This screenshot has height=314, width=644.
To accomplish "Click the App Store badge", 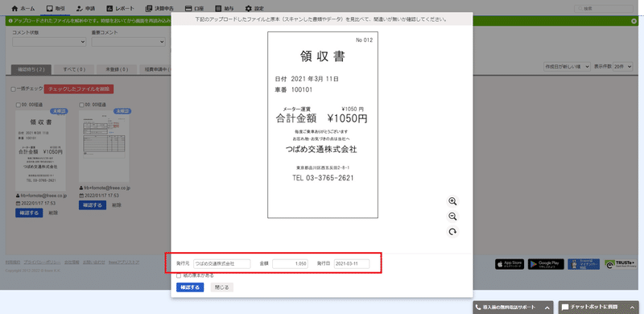I will [x=510, y=264].
